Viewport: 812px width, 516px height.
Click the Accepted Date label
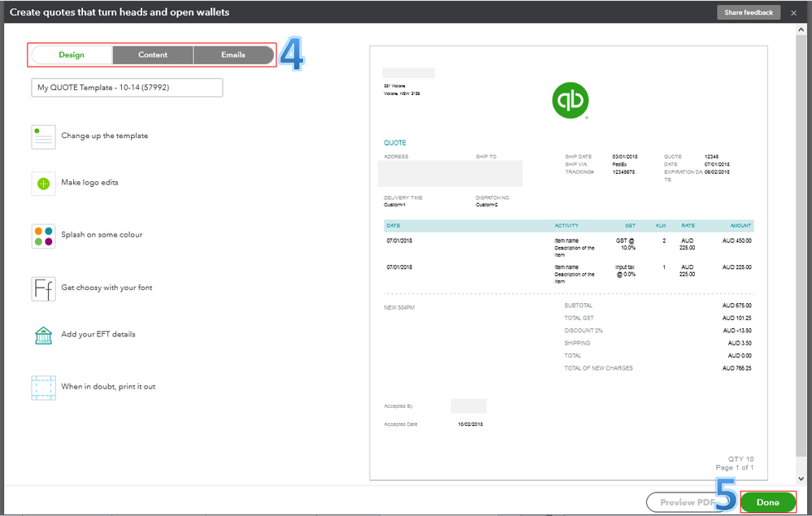tap(400, 424)
